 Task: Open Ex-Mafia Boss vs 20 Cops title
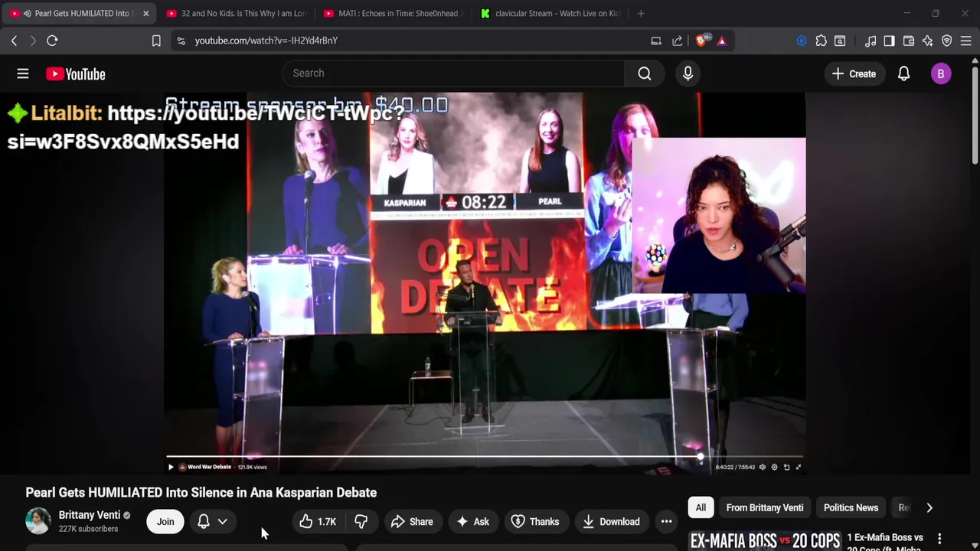tap(885, 541)
